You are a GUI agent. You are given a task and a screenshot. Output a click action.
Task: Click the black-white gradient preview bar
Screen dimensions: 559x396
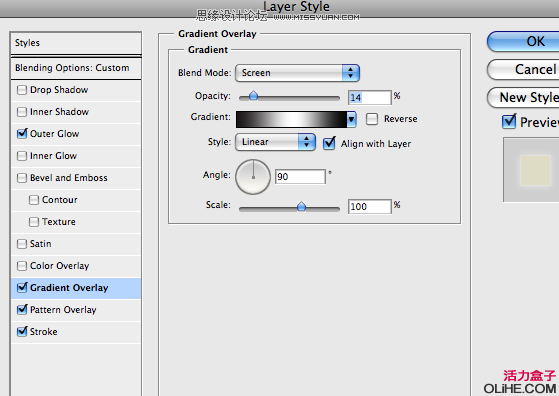pos(292,119)
